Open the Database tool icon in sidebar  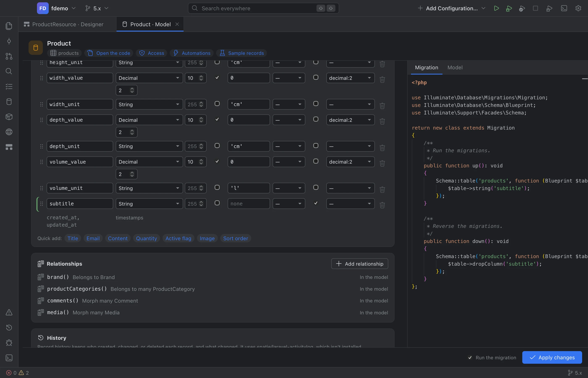pos(9,102)
